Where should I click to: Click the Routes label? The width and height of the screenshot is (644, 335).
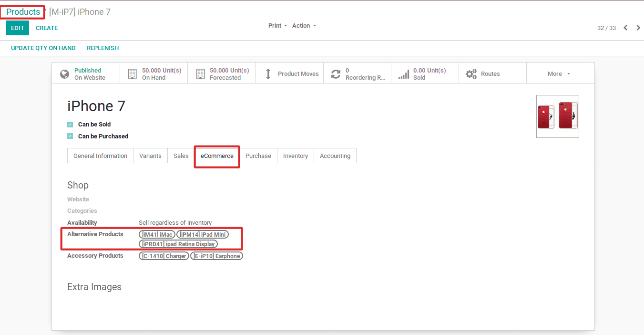click(x=491, y=74)
